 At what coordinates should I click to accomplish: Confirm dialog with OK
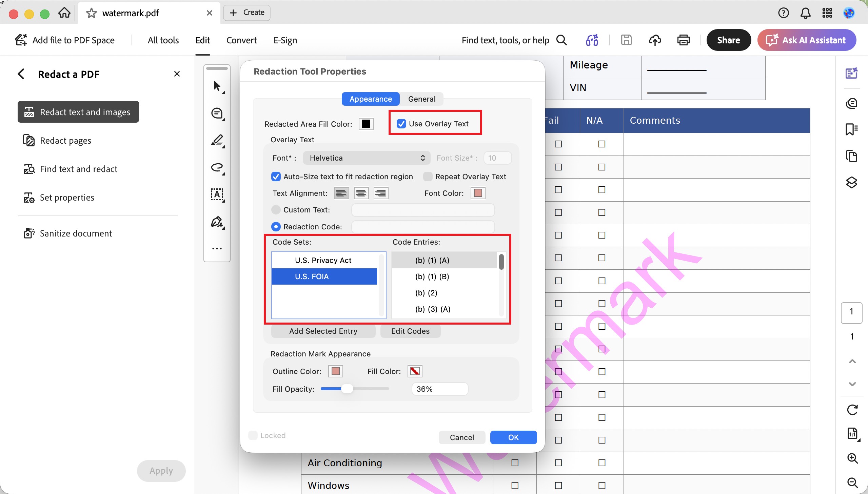pyautogui.click(x=513, y=437)
